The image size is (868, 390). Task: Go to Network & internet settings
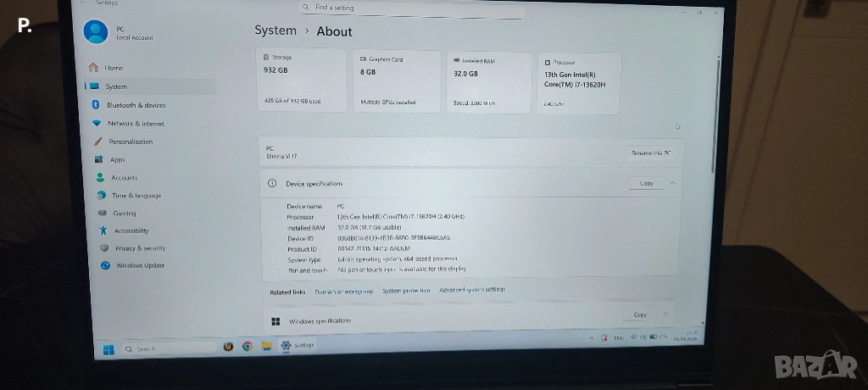pyautogui.click(x=136, y=124)
